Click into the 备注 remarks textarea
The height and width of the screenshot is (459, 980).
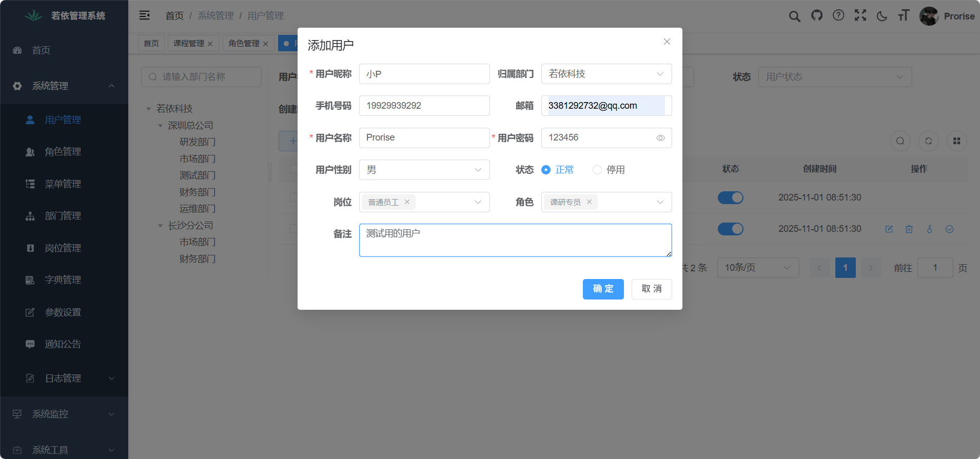[x=515, y=240]
